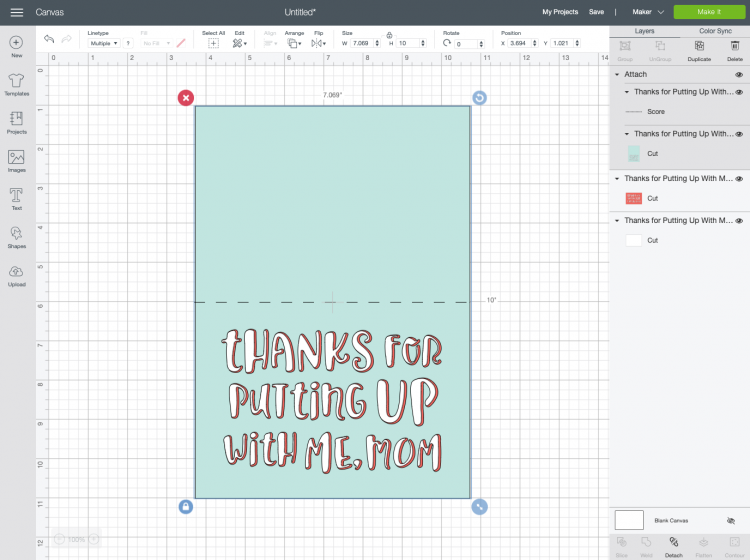Open the Arrange dropdown
The image size is (750, 560).
[294, 43]
